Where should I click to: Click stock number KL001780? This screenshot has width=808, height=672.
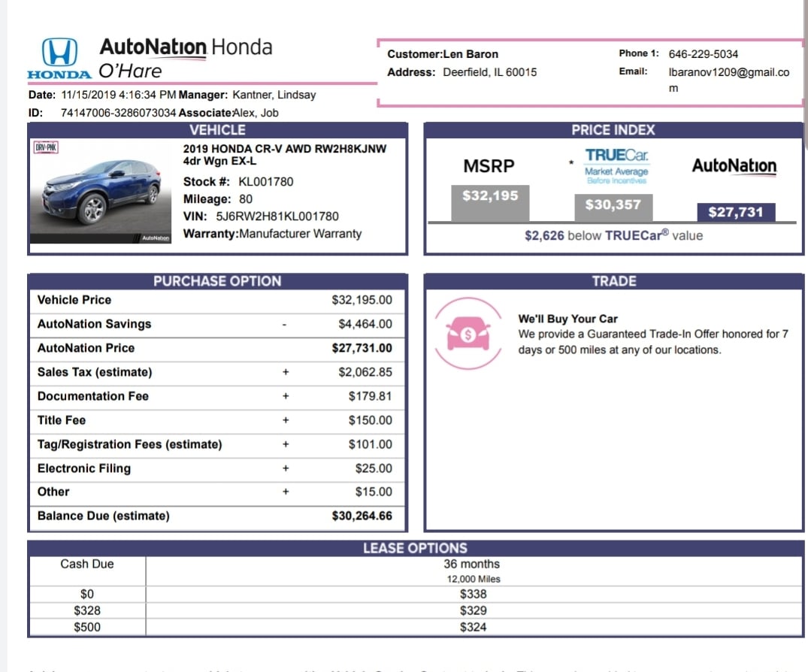pos(266,182)
